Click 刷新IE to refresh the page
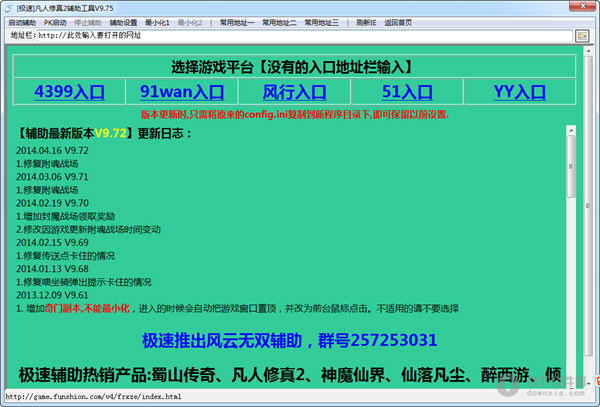This screenshot has width=600, height=407. pos(366,23)
